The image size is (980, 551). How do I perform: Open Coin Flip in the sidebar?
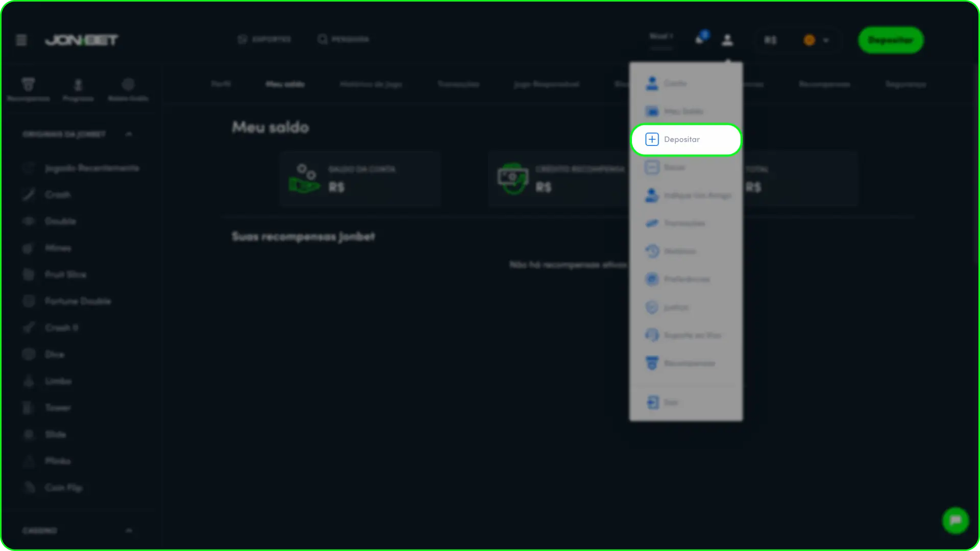(x=53, y=488)
